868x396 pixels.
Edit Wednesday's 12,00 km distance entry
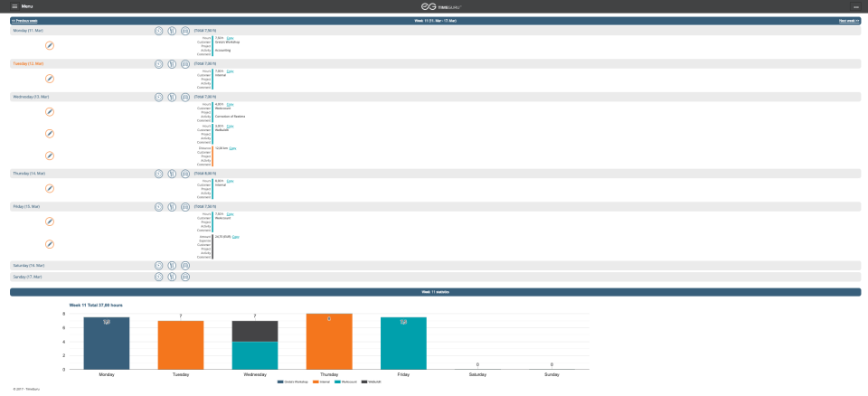(50, 156)
